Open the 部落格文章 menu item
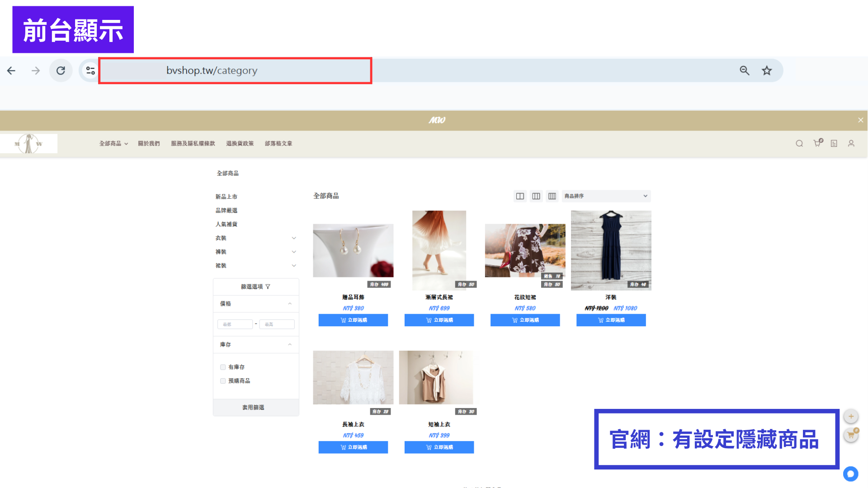The height and width of the screenshot is (488, 868). (278, 144)
